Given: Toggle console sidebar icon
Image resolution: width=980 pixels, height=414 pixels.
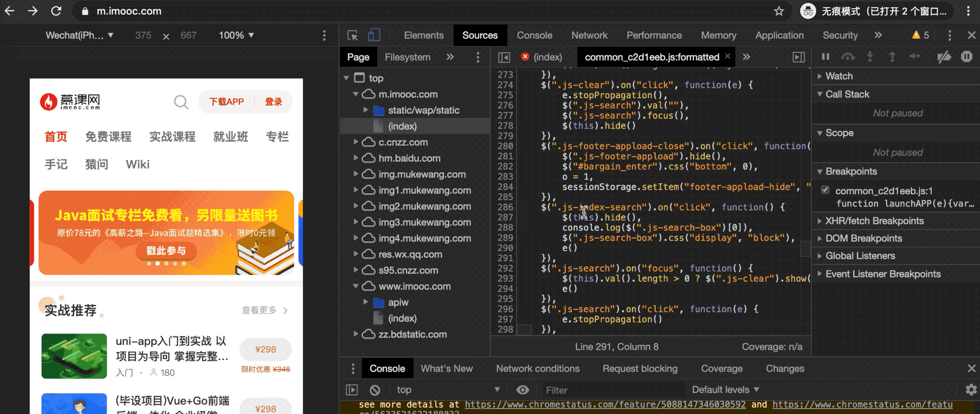Looking at the screenshot, I should pos(352,390).
